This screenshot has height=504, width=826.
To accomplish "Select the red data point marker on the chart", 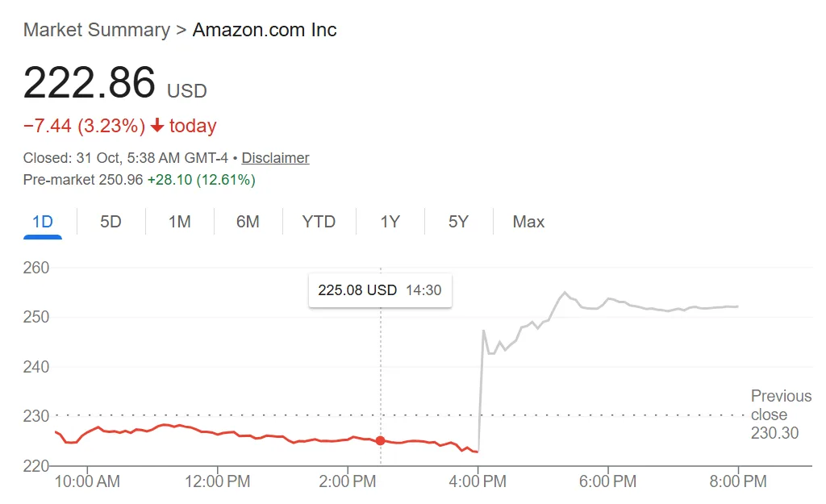I will pyautogui.click(x=380, y=441).
